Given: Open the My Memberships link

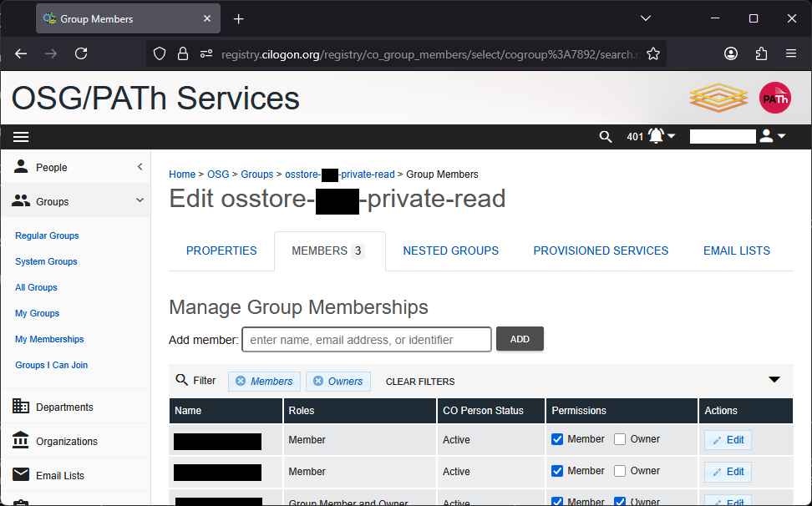Looking at the screenshot, I should coord(49,339).
